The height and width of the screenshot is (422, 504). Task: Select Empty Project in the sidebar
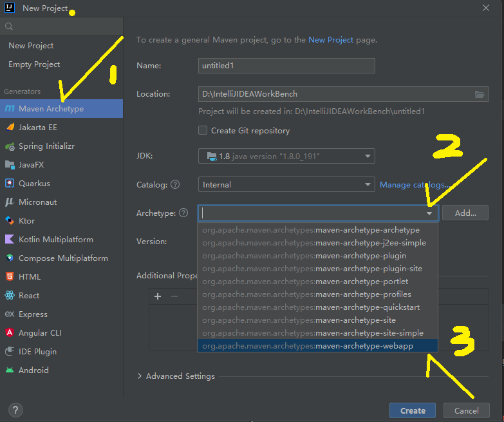click(34, 64)
